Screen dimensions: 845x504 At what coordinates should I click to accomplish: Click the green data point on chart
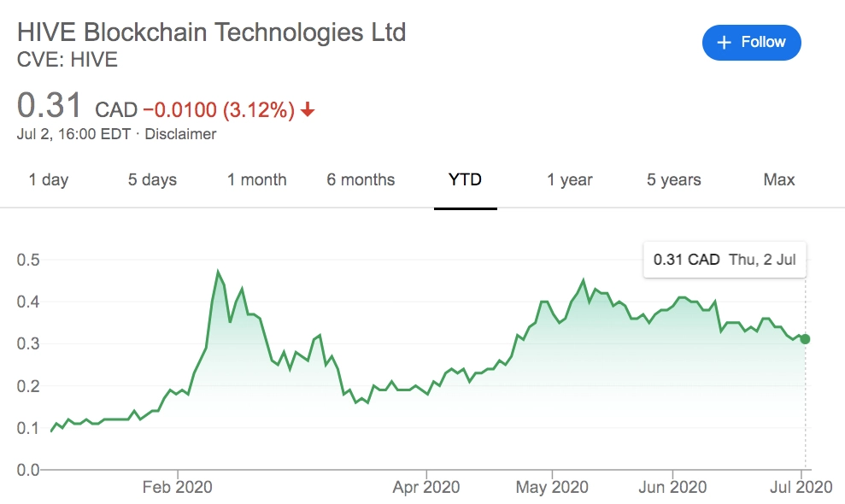pyautogui.click(x=805, y=339)
